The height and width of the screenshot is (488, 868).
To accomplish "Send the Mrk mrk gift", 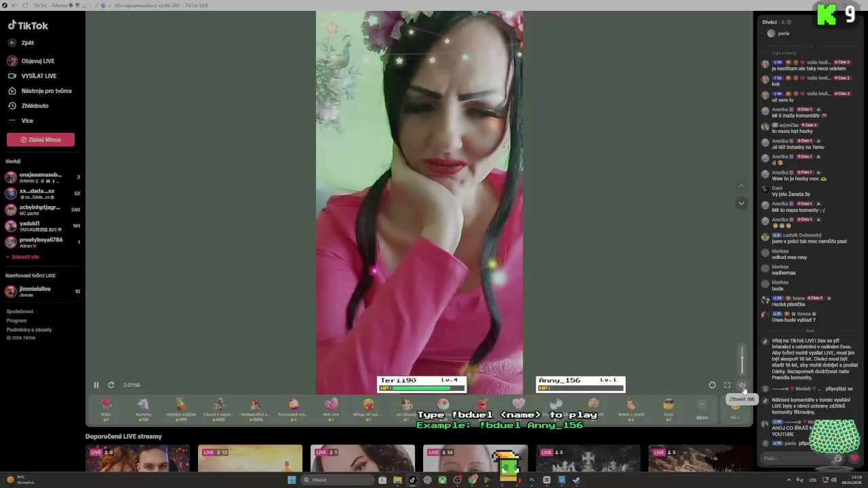I will click(x=331, y=409).
